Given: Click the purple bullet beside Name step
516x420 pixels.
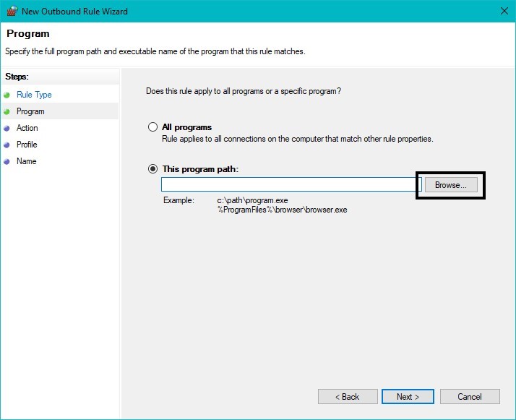Looking at the screenshot, I should coord(7,162).
